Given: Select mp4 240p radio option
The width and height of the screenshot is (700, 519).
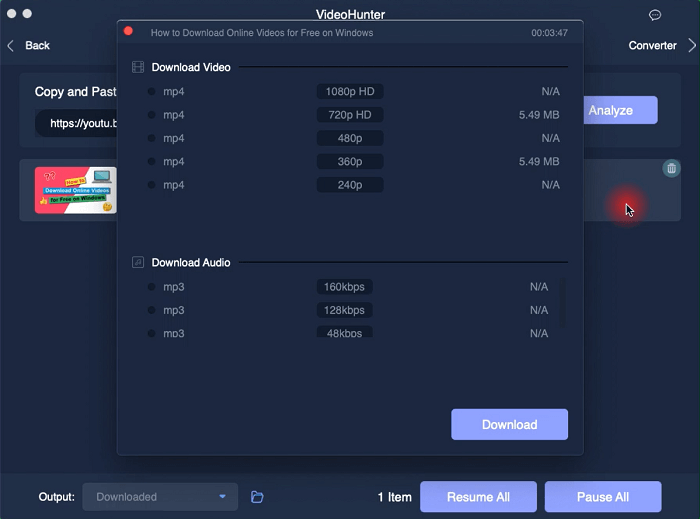Looking at the screenshot, I should point(151,185).
